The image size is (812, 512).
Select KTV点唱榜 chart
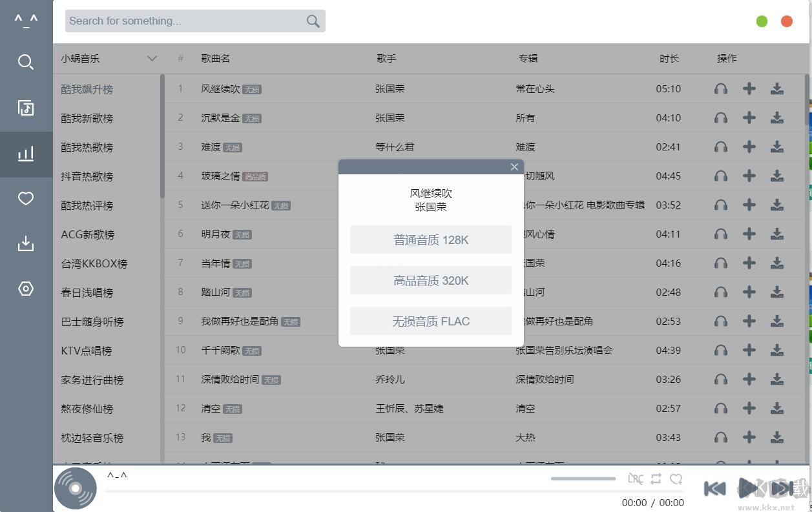pos(87,351)
